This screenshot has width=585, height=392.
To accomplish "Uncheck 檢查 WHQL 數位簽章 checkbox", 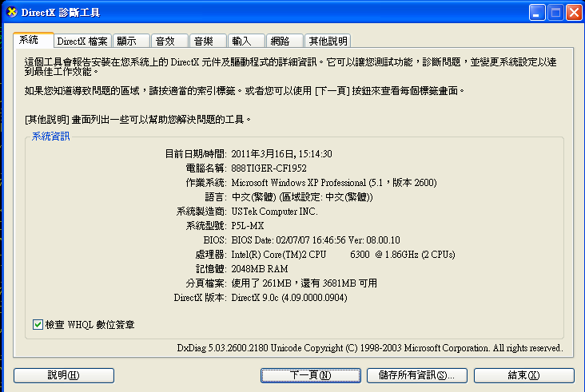I will tap(38, 325).
